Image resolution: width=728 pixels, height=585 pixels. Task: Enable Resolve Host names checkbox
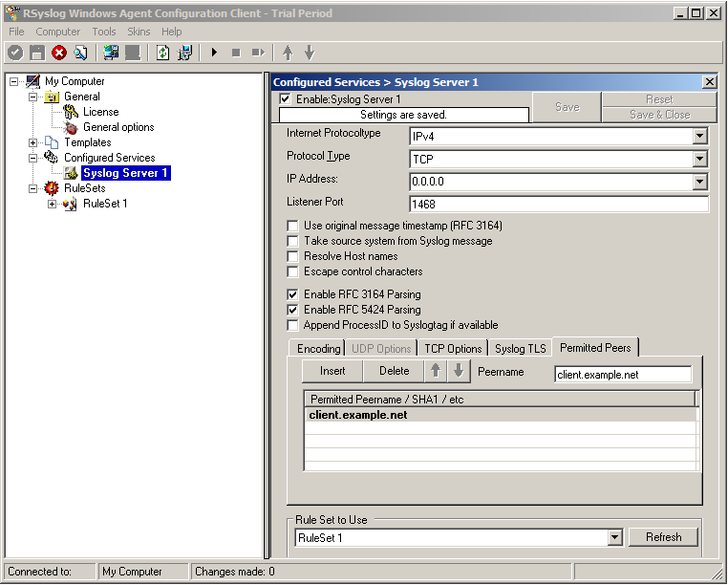point(292,256)
